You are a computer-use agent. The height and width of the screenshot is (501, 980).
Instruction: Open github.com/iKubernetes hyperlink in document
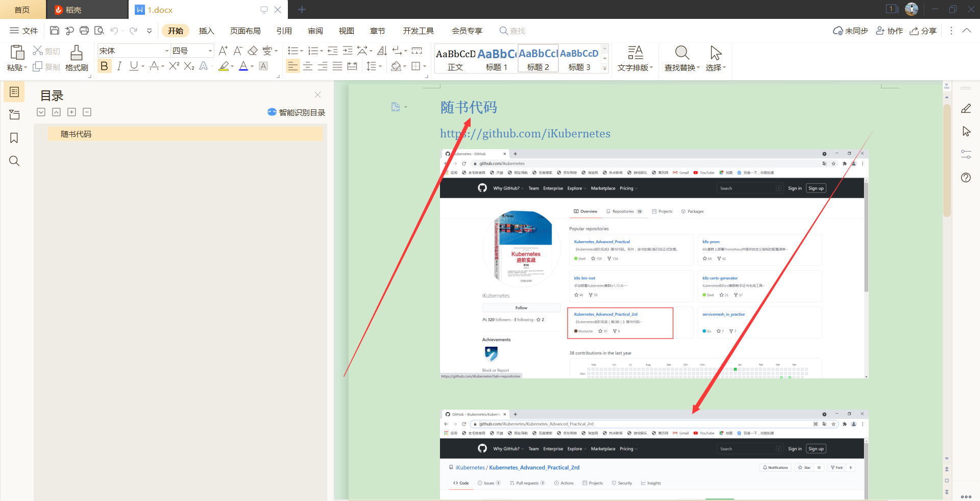[x=525, y=133]
